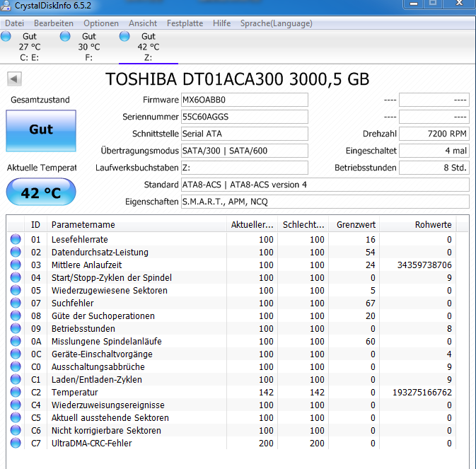
Task: Click the Betriebsstunden field 8 Std.
Action: pos(434,168)
